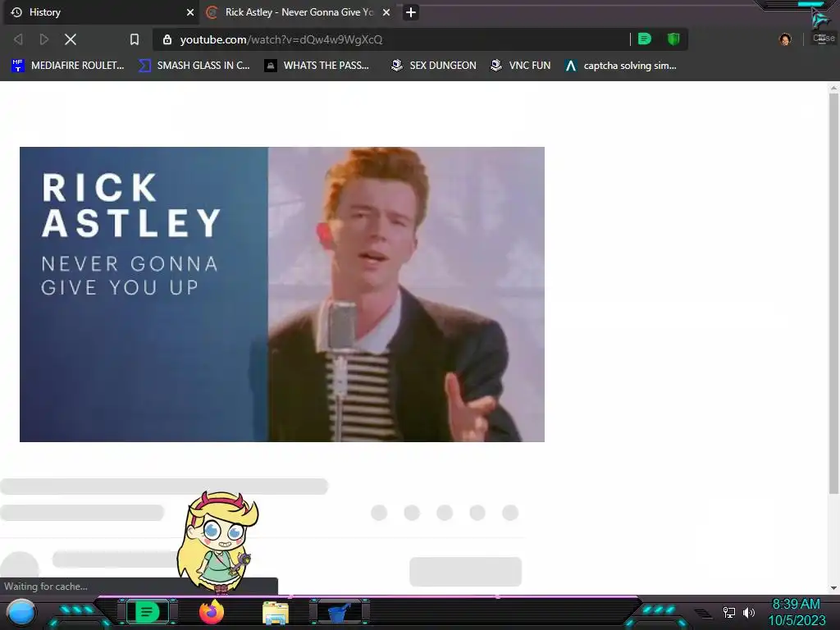
Task: Open the blue bucket taskbar app
Action: 340,612
